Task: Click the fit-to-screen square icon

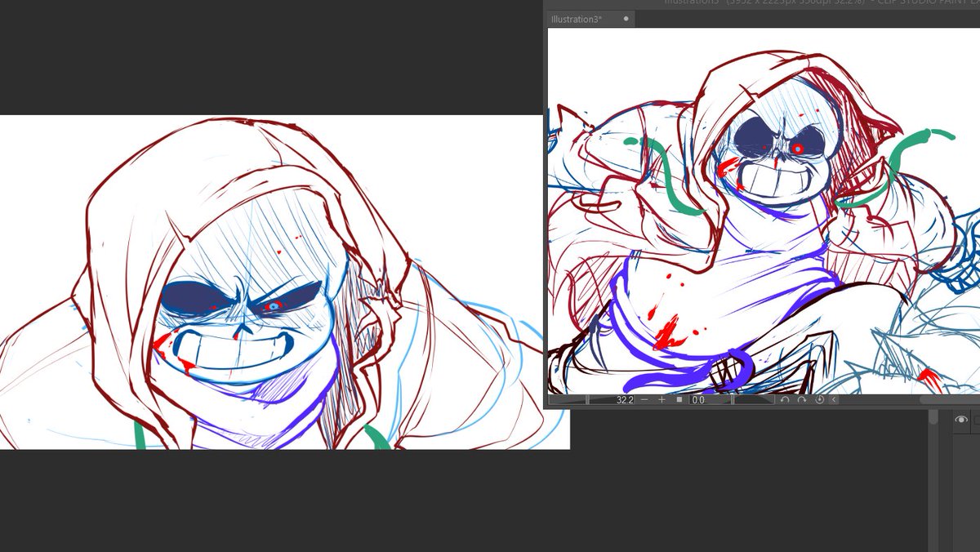Action: tap(679, 400)
